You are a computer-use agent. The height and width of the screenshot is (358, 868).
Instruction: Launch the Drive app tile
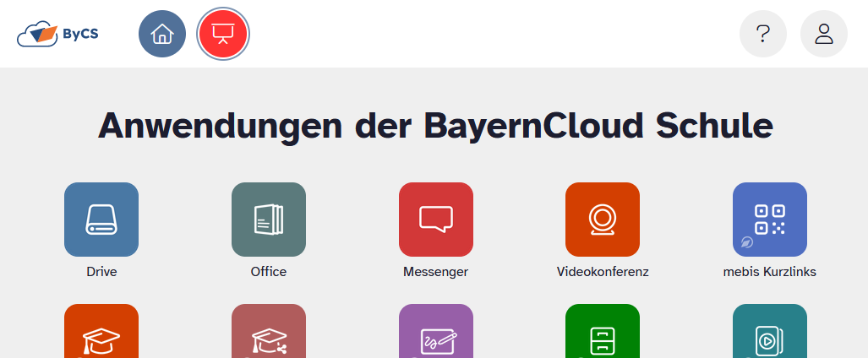point(101,220)
